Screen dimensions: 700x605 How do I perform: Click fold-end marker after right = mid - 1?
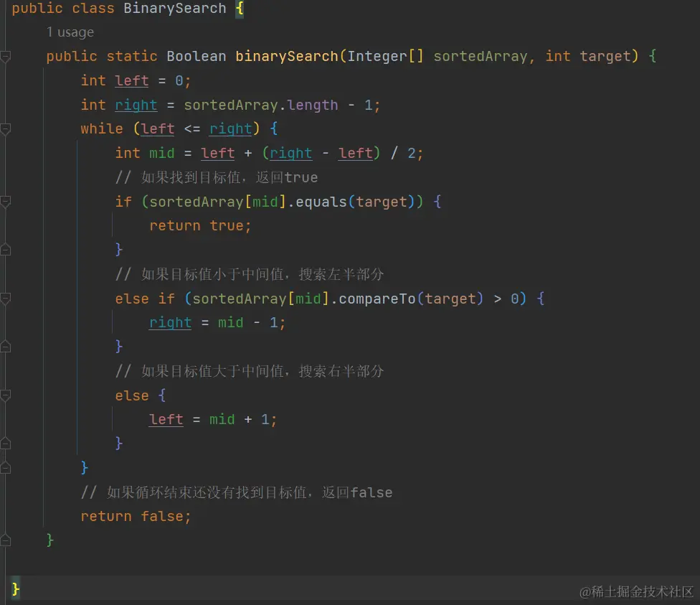click(x=5, y=347)
